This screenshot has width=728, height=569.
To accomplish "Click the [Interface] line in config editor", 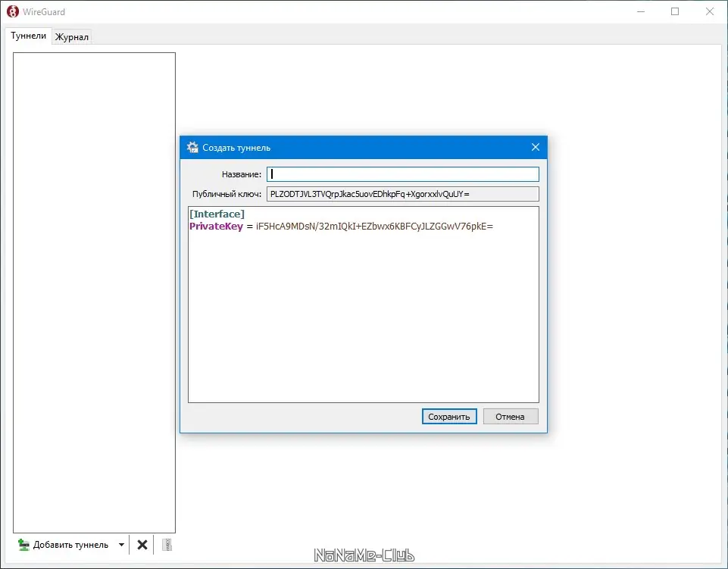I will [x=217, y=214].
